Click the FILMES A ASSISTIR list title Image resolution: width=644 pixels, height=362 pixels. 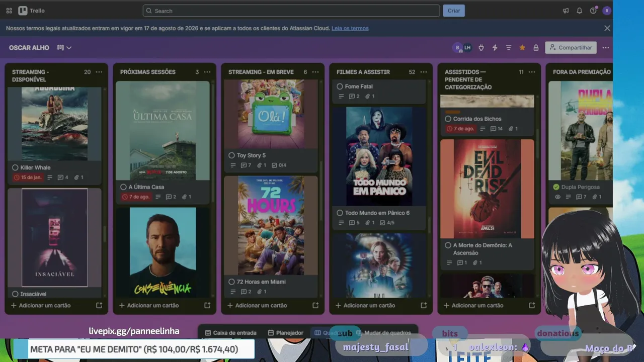363,72
